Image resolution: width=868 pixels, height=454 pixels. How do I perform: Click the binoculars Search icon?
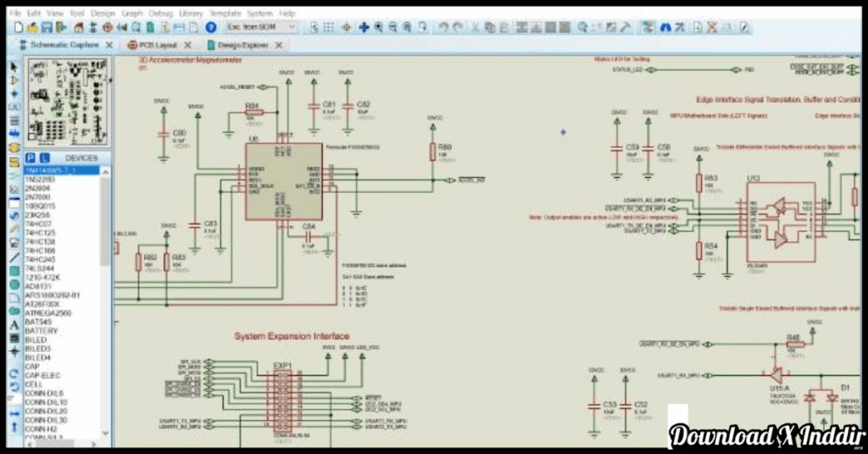pyautogui.click(x=666, y=27)
